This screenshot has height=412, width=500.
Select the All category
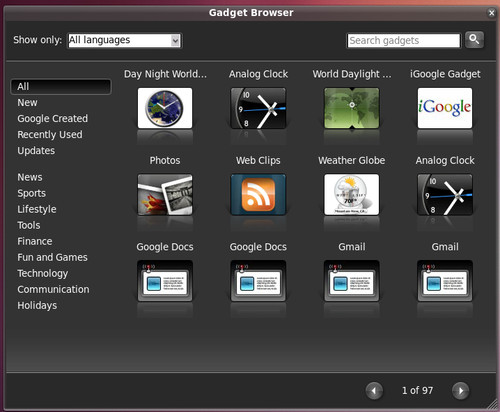point(61,87)
